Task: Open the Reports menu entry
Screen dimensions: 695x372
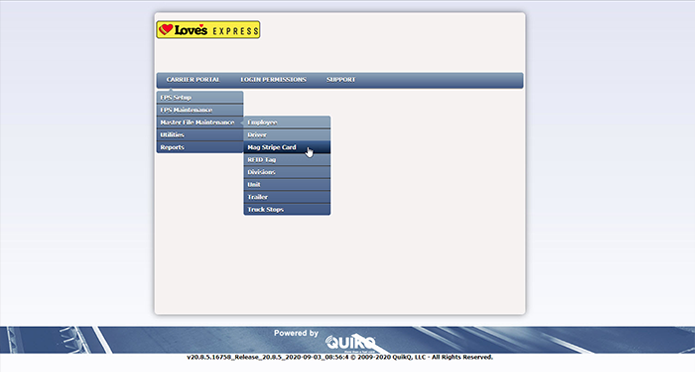Action: (x=200, y=147)
